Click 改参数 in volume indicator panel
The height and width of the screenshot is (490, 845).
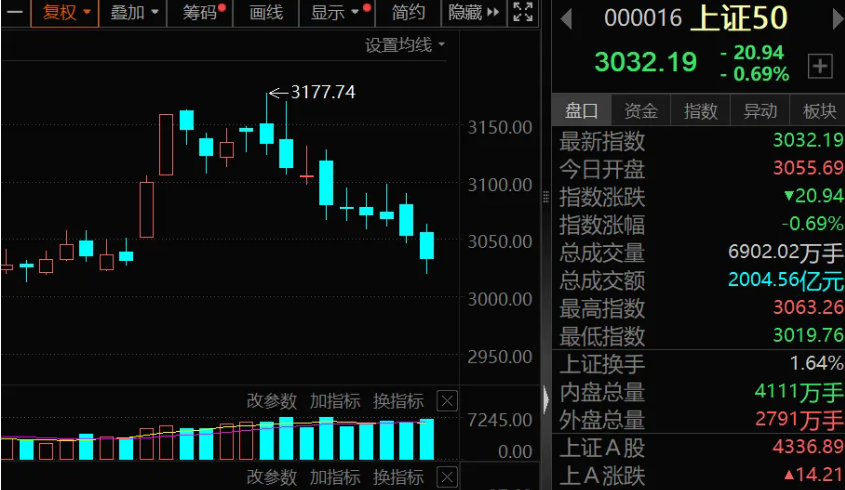pos(272,401)
